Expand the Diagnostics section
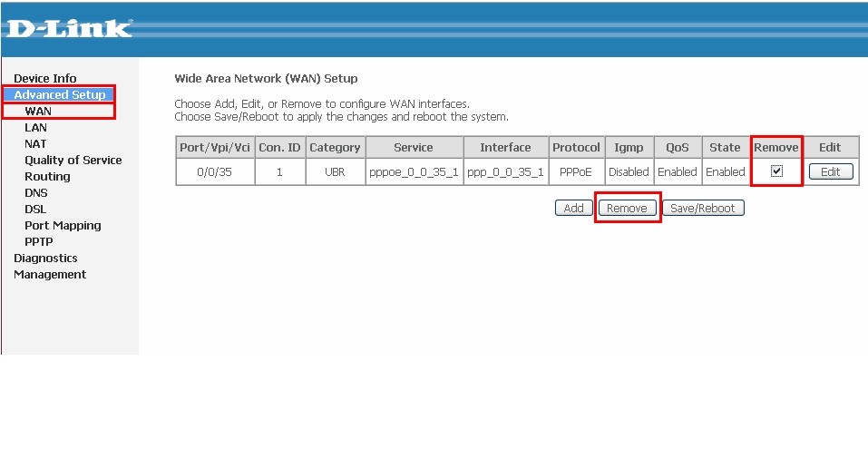The height and width of the screenshot is (449, 868). [45, 259]
